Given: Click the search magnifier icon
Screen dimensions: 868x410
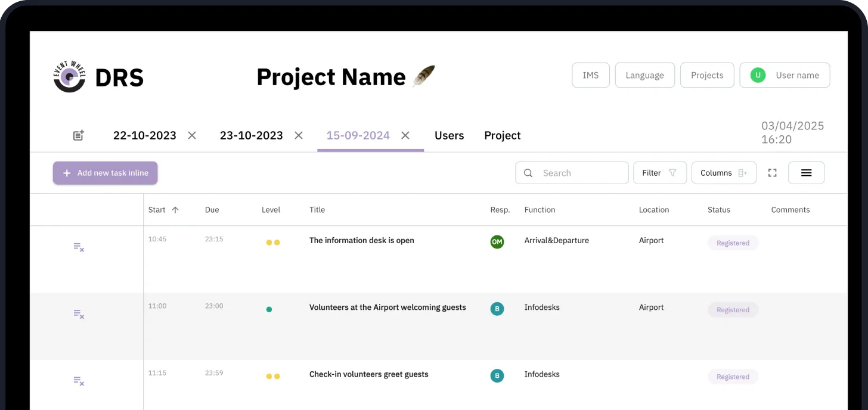Looking at the screenshot, I should point(528,173).
